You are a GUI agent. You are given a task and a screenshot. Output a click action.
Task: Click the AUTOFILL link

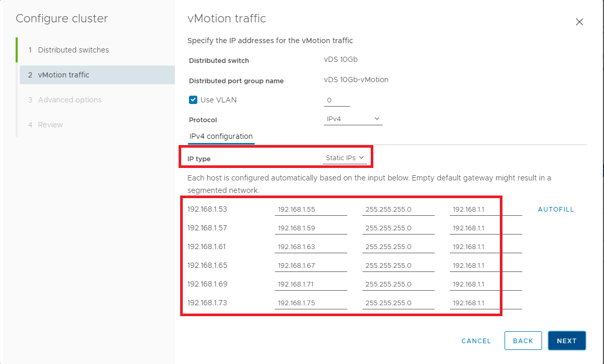click(x=556, y=210)
